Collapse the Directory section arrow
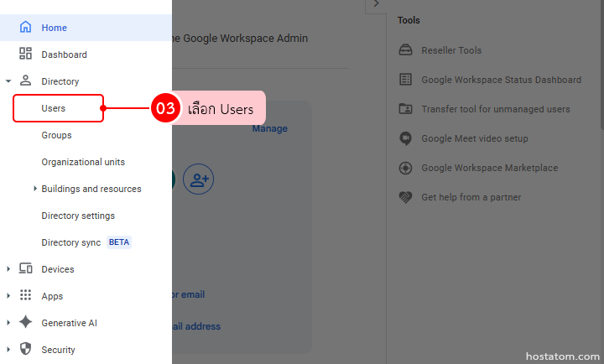 coord(8,81)
